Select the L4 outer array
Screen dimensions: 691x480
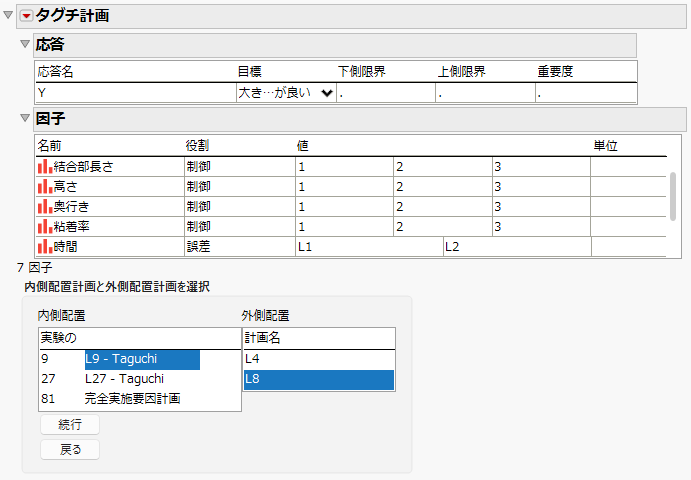[x=319, y=359]
